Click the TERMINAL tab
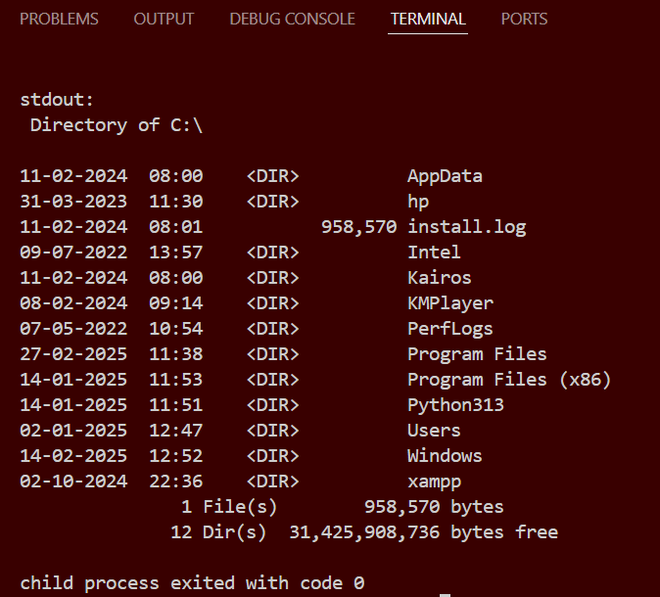The image size is (660, 597). tap(428, 19)
